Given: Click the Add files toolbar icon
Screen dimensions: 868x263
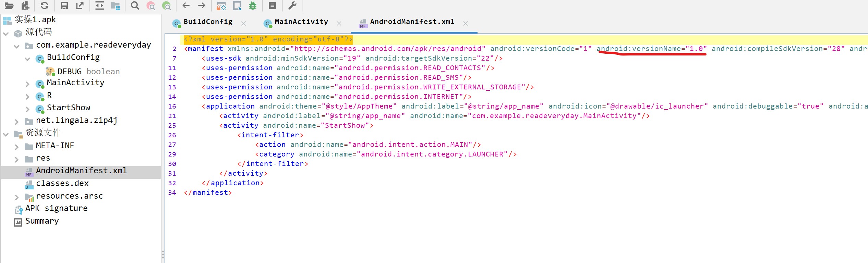Looking at the screenshot, I should (x=25, y=5).
